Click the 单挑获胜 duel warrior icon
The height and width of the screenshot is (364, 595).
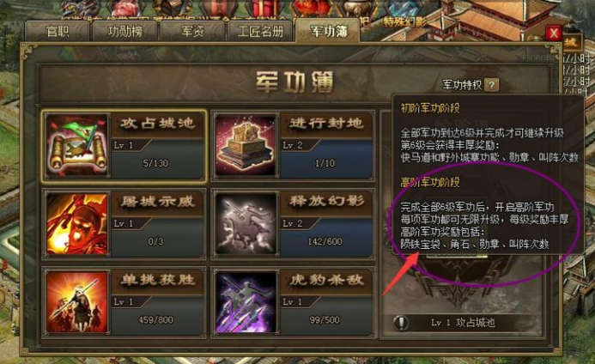77,302
